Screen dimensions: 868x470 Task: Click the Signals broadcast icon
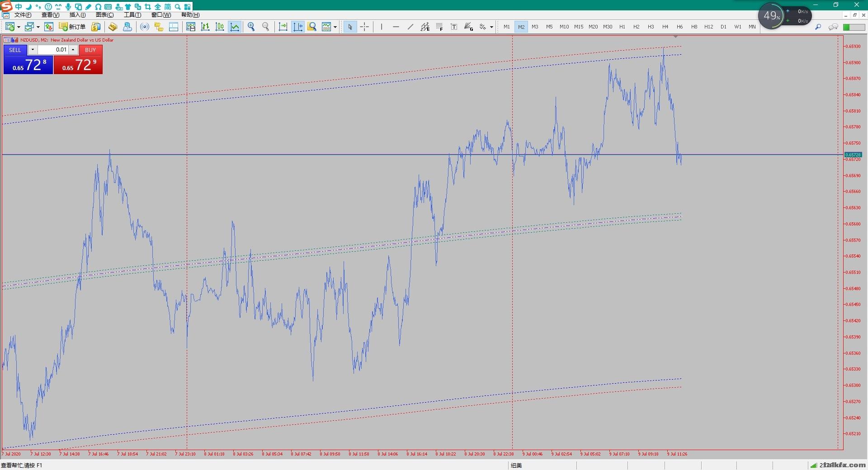(x=145, y=27)
